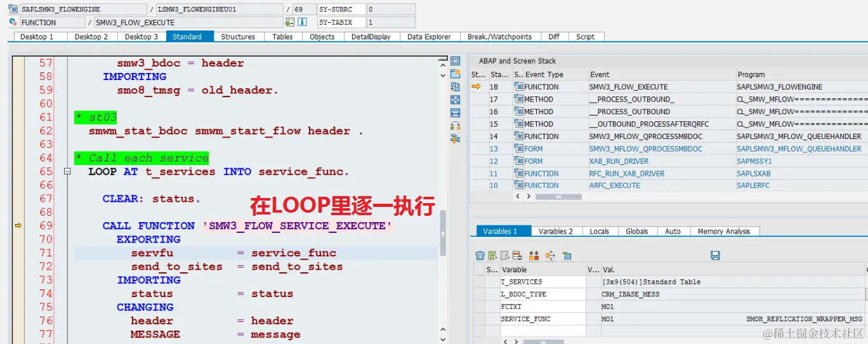Open the Structures tab
This screenshot has width=868, height=344.
point(238,37)
